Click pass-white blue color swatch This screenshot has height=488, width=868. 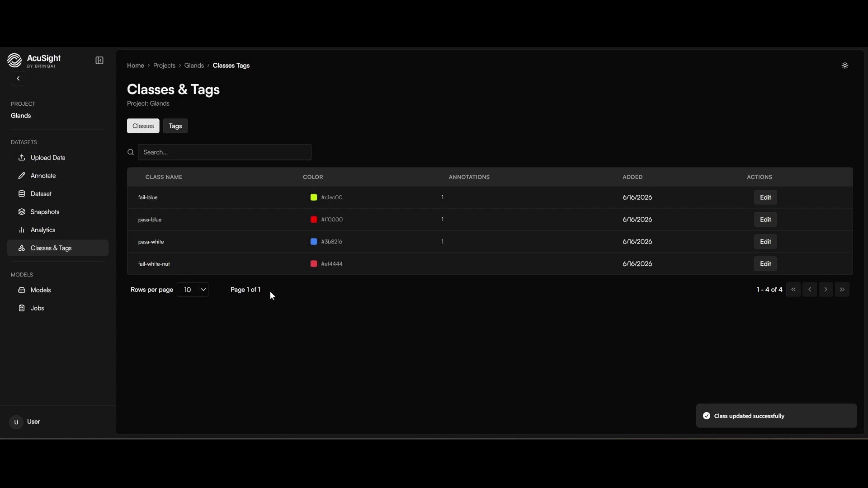point(314,242)
